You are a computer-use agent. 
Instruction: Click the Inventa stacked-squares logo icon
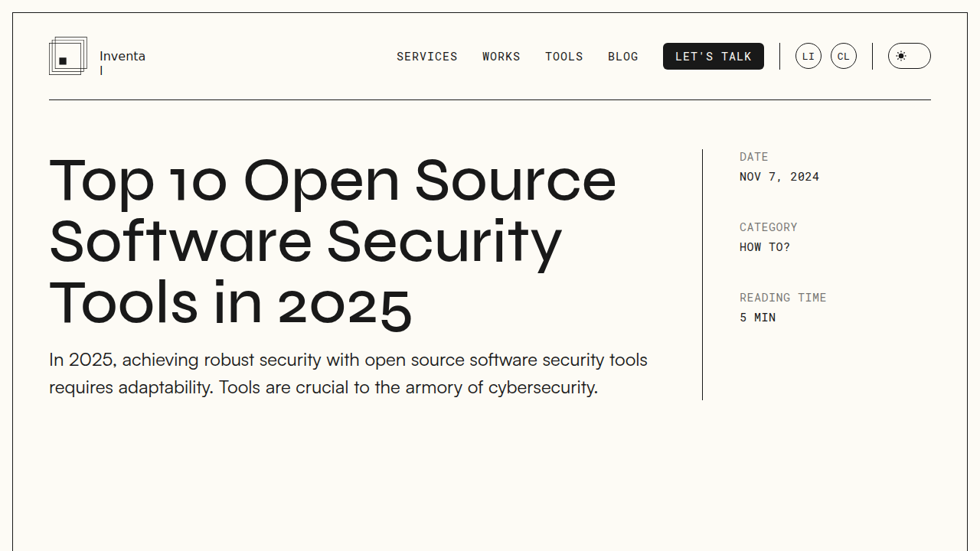tap(68, 56)
